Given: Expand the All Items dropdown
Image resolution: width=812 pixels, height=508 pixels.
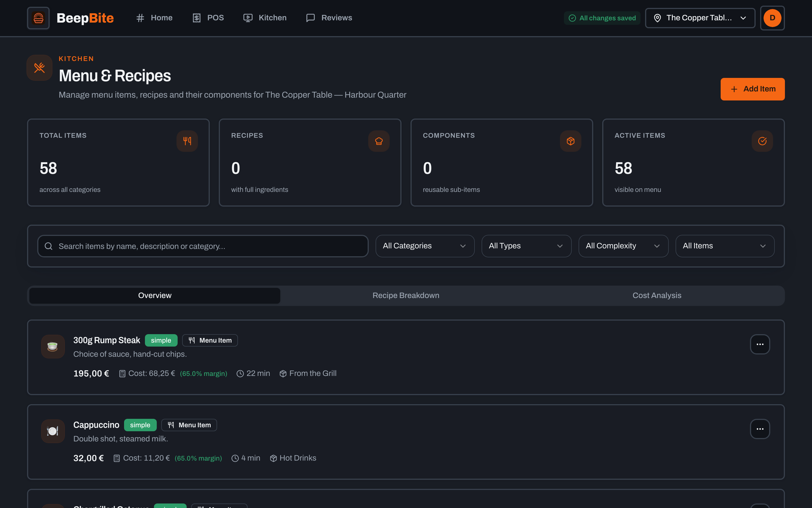Looking at the screenshot, I should point(725,246).
